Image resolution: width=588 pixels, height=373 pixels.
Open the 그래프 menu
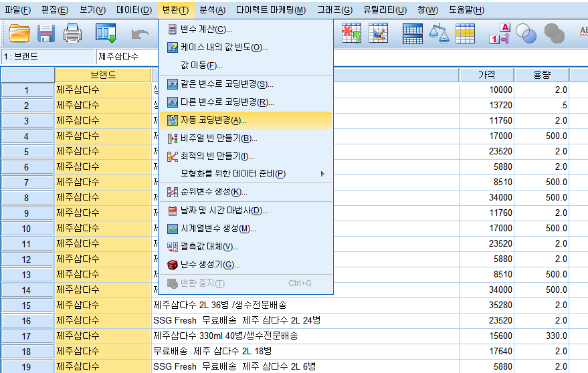point(335,10)
